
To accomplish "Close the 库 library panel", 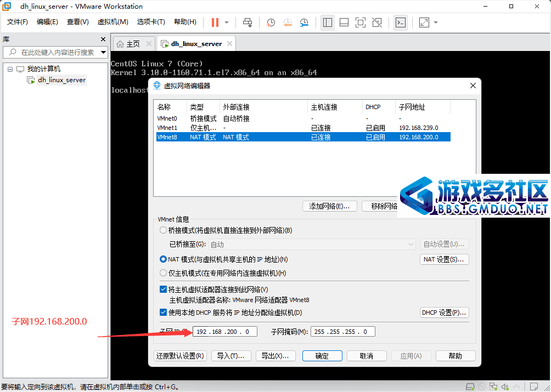I will click(x=103, y=39).
